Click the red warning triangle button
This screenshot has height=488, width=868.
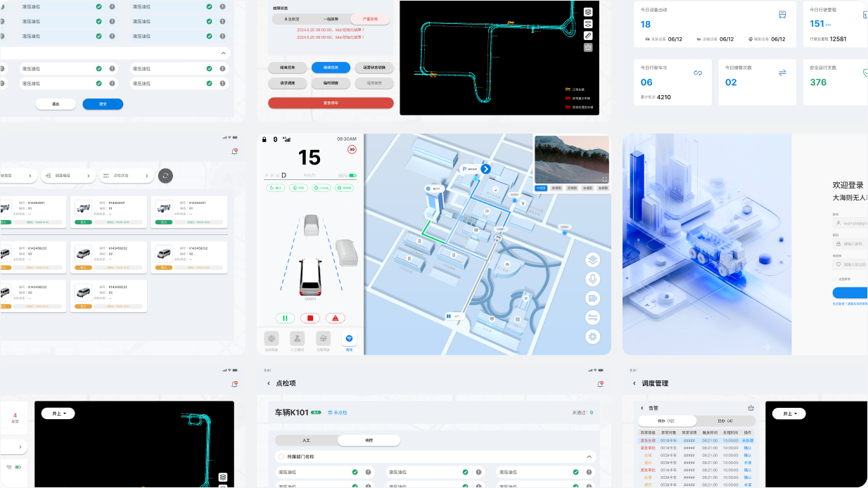(x=335, y=318)
